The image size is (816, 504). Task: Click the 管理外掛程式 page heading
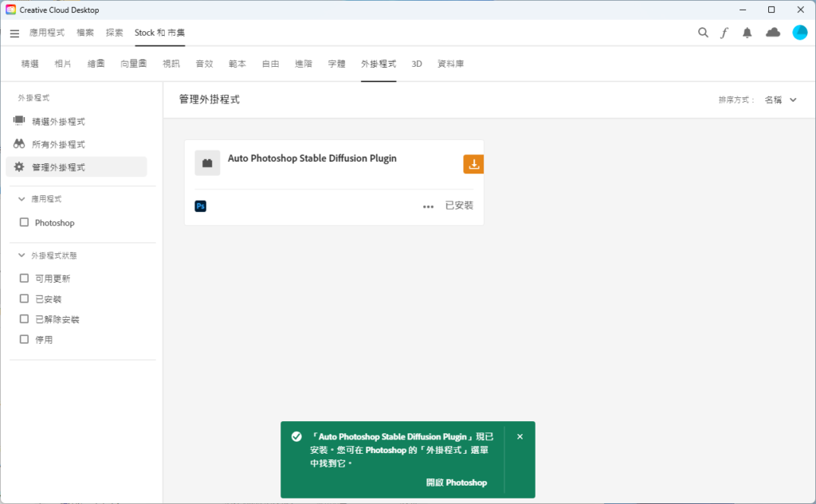click(210, 100)
